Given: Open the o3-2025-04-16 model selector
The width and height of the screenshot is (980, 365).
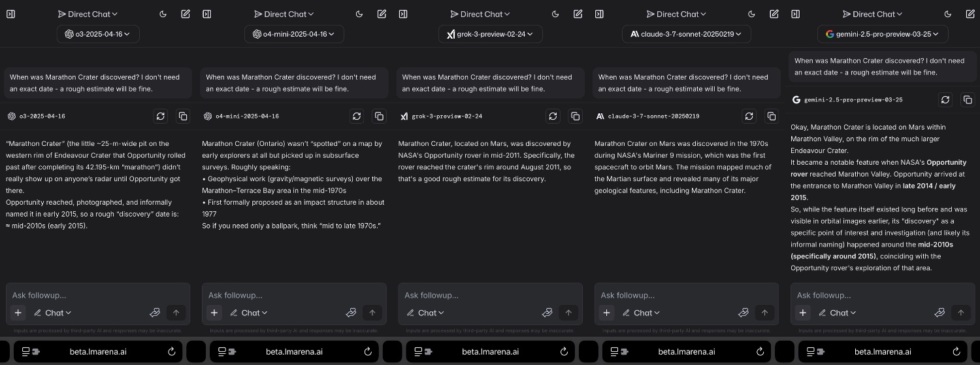Looking at the screenshot, I should click(98, 34).
